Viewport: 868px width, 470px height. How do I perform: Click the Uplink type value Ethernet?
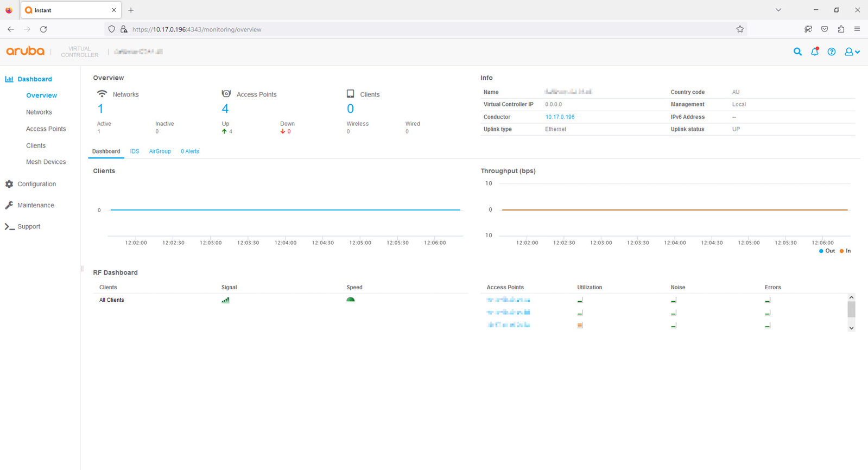point(555,129)
